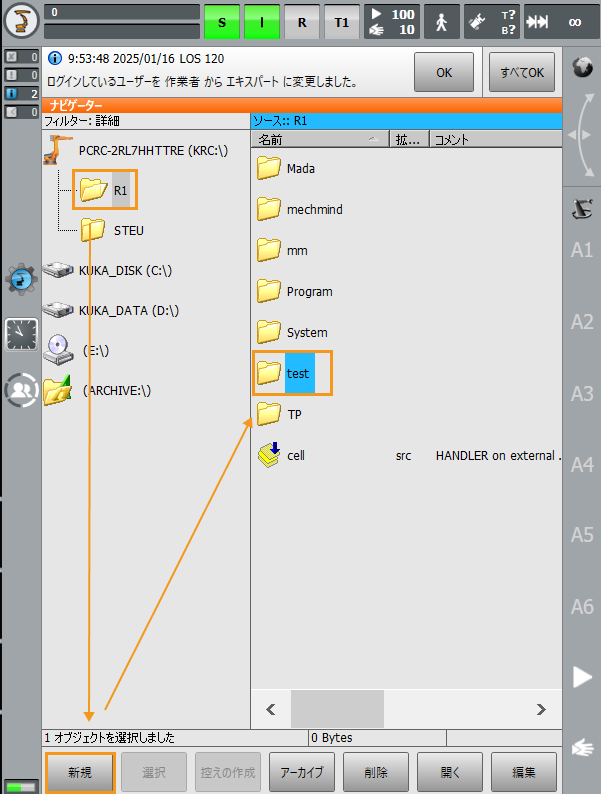Acknowledge message with OK button
This screenshot has height=794, width=601.
pos(444,72)
